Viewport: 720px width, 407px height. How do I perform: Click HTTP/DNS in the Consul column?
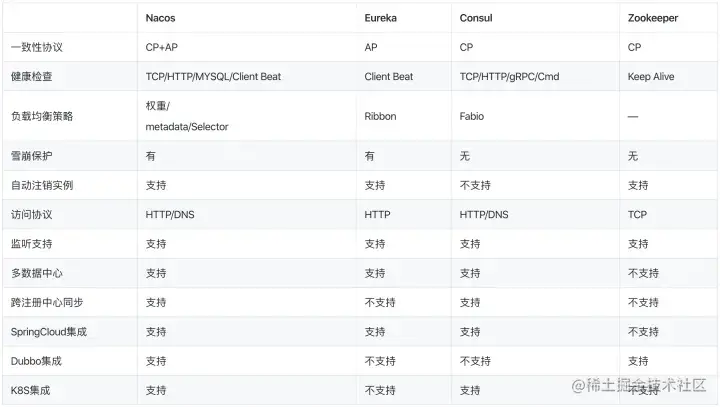tap(484, 215)
